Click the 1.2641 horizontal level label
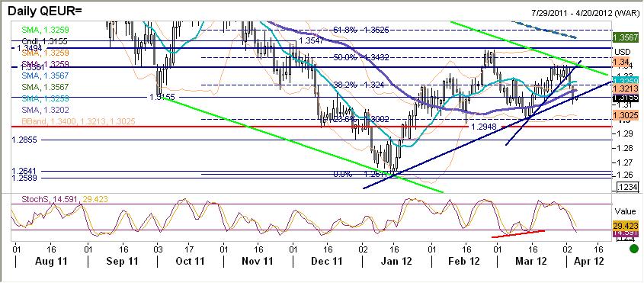This screenshot has width=644, height=283. tap(24, 171)
